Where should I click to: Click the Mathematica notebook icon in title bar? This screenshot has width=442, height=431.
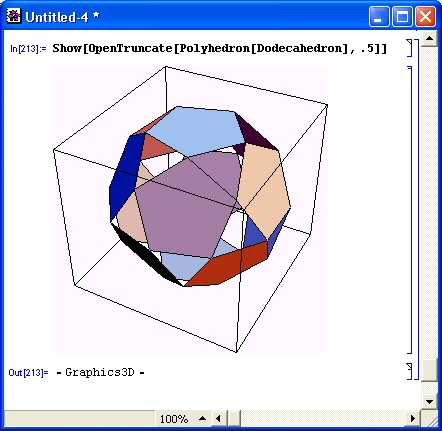[14, 16]
